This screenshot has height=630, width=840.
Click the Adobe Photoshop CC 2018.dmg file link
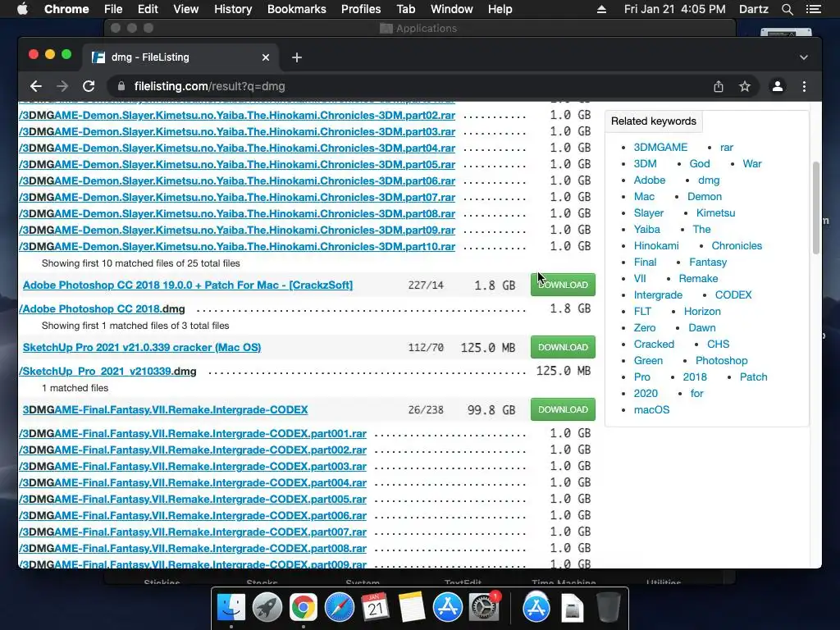coord(102,309)
